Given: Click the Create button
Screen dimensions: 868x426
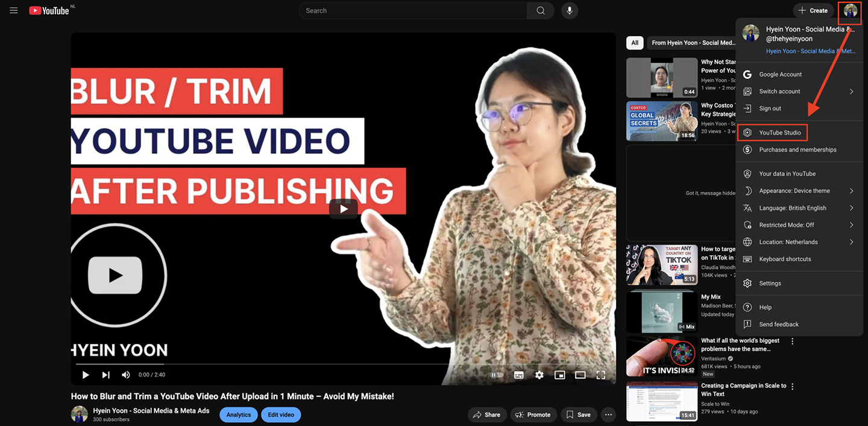Looking at the screenshot, I should click(813, 10).
